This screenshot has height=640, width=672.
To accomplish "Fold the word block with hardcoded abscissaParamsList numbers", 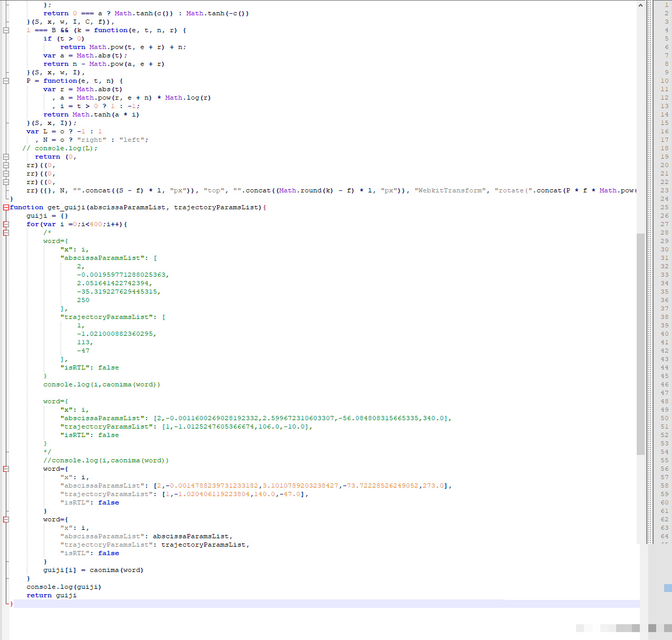I will pyautogui.click(x=6, y=469).
